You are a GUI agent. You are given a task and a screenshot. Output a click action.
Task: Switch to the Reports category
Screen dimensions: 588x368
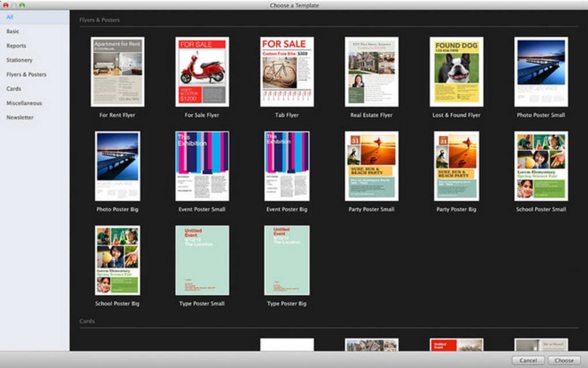pos(16,46)
